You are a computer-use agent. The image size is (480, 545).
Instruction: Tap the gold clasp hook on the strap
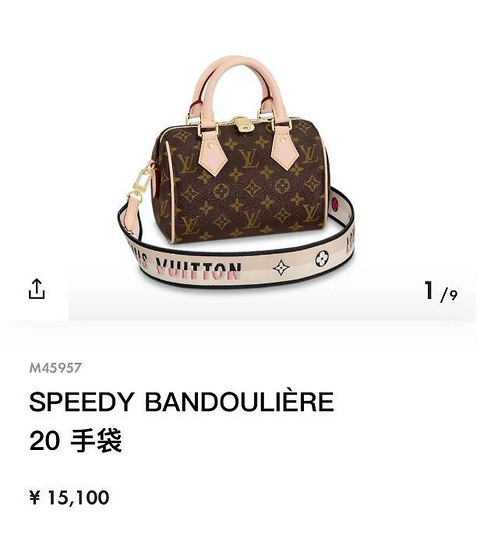pos(143,183)
